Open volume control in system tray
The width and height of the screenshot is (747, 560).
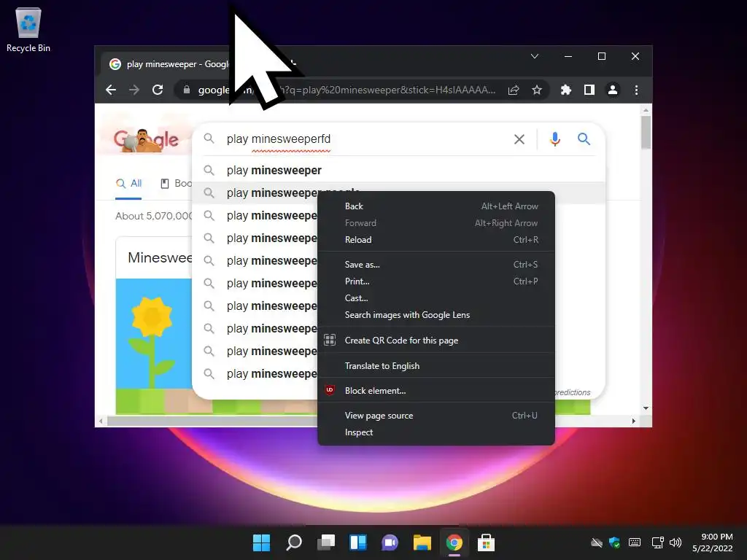coord(676,542)
